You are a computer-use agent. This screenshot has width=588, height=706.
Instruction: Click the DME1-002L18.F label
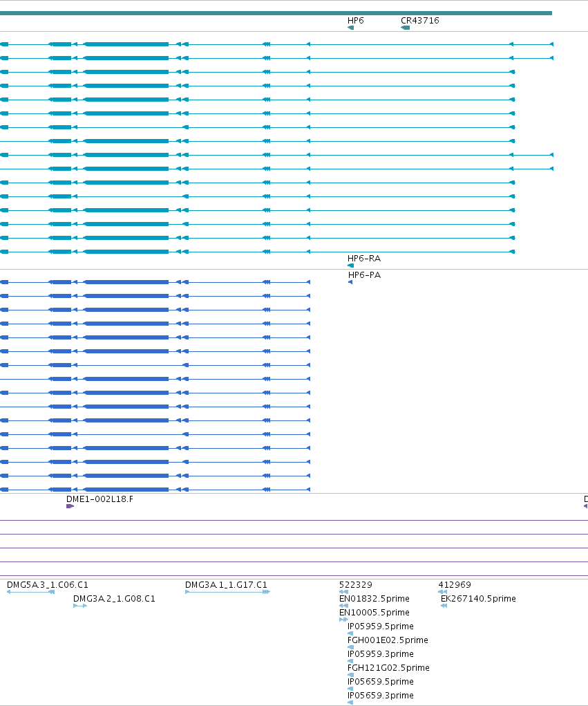(x=99, y=499)
